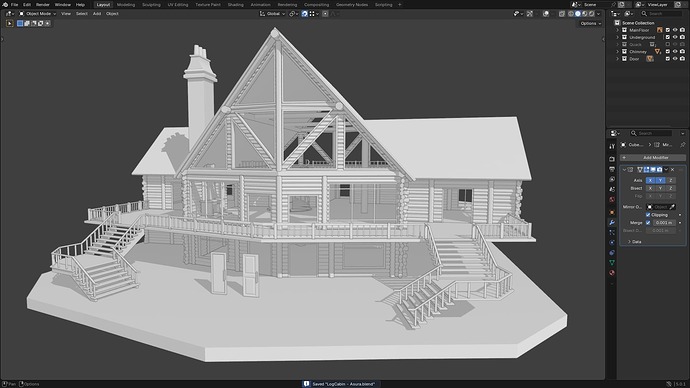Uncheck the MainFloor collection exclude checkbox

tap(668, 30)
